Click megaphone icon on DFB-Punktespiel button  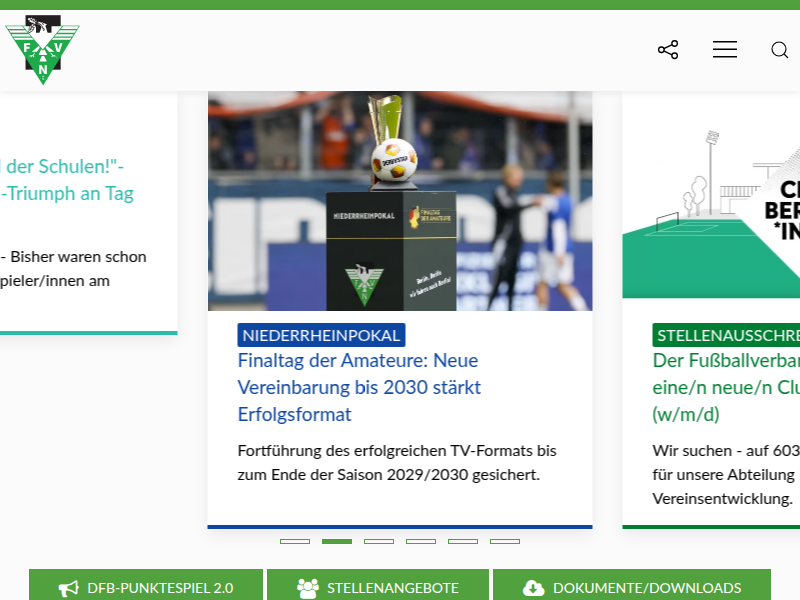tap(68, 588)
